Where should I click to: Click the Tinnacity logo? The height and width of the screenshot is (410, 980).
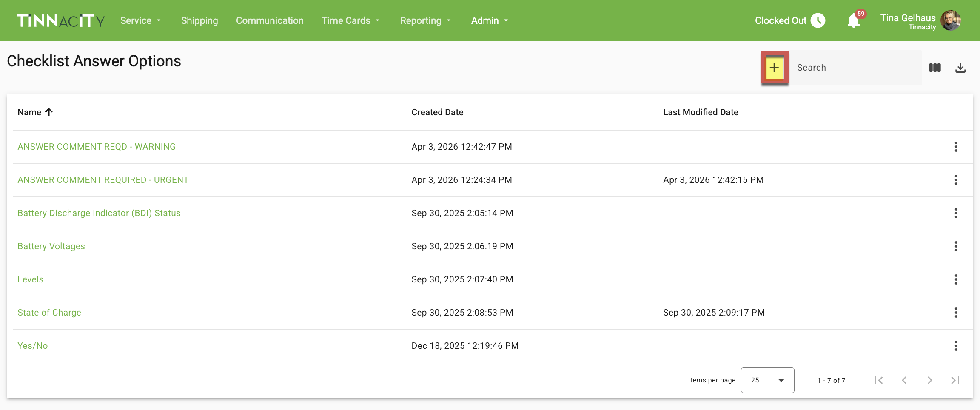coord(61,20)
